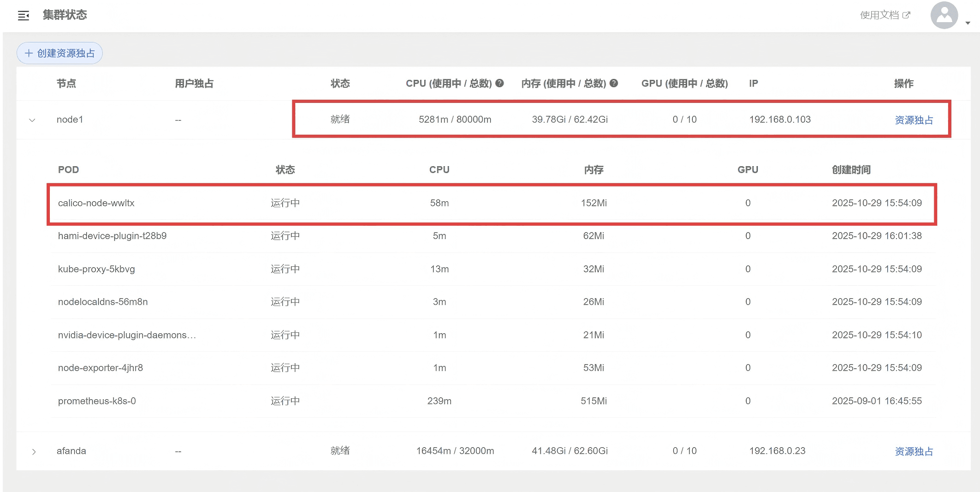Click the hami-device-plugin-t28b9 pod name
Screen dimensions: 980x492
(112, 236)
